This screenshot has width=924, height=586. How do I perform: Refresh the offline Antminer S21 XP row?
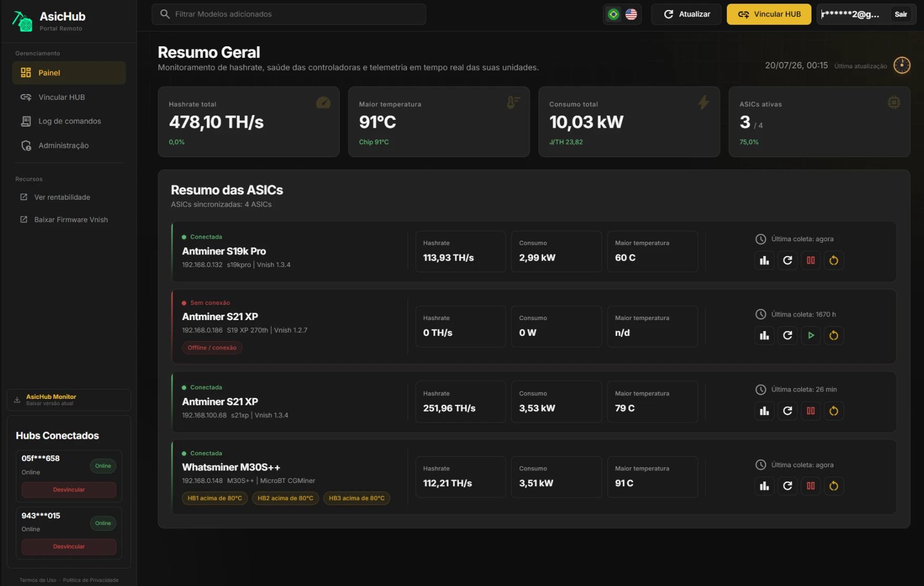coord(787,335)
